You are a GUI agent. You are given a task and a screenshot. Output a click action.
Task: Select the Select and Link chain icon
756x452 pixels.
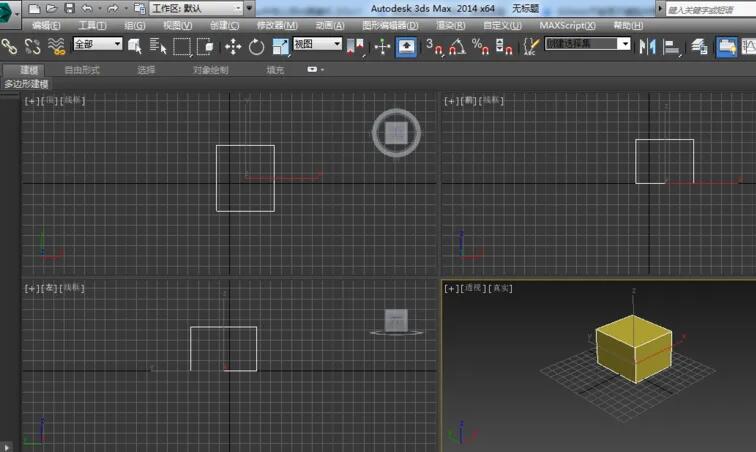(x=9, y=46)
